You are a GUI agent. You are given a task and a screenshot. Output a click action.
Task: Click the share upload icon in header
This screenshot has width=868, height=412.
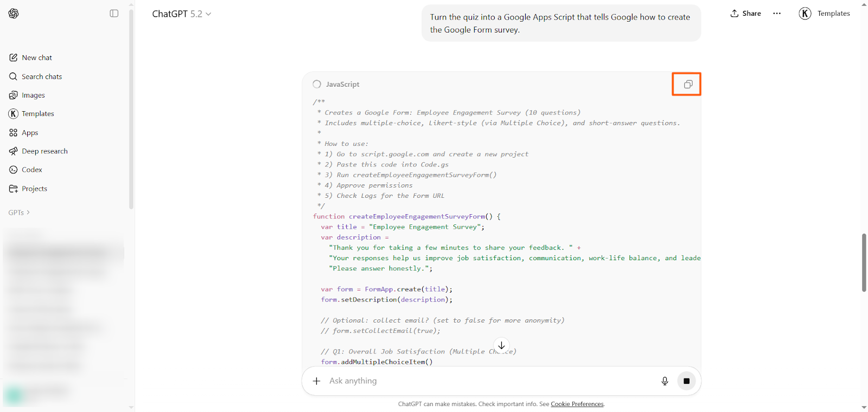734,14
